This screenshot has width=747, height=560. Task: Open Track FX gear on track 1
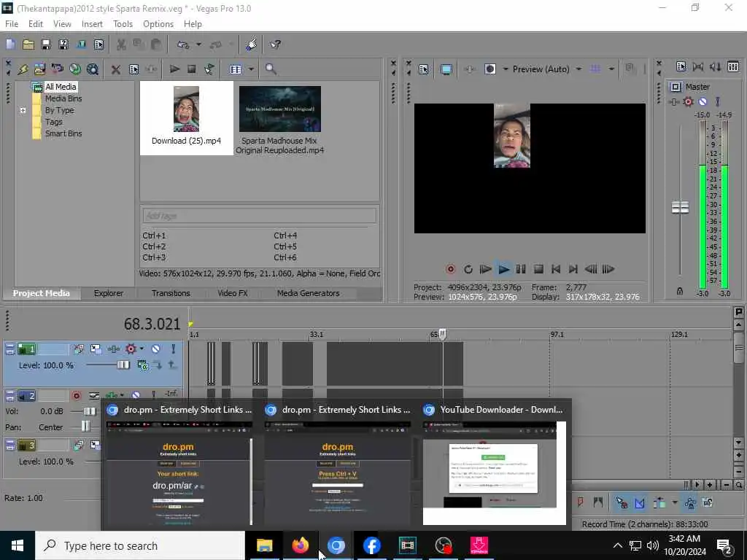point(131,349)
